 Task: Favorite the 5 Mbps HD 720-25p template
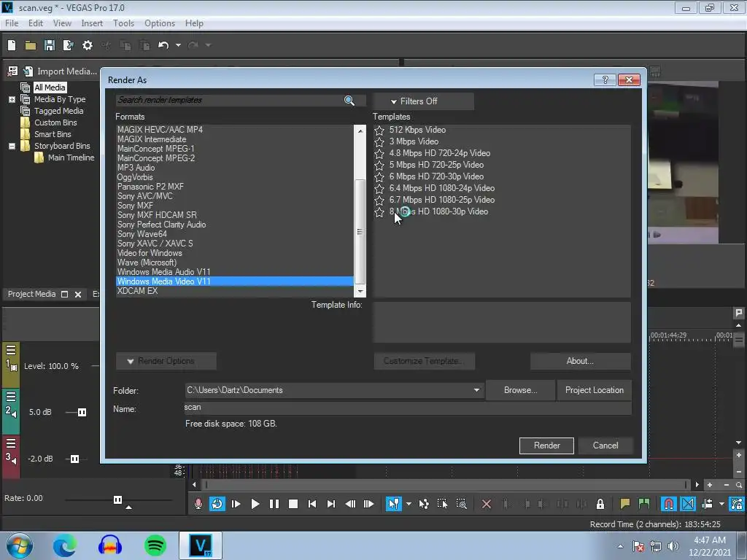pyautogui.click(x=379, y=166)
